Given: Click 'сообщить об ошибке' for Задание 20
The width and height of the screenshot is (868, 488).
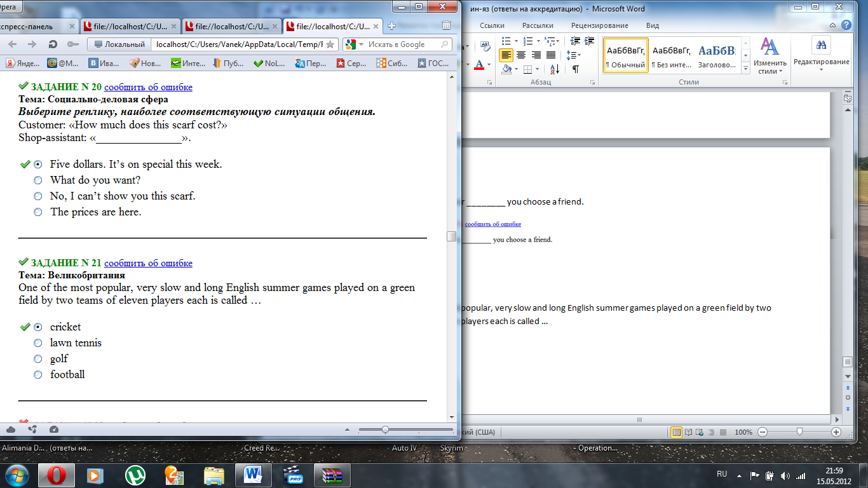Looking at the screenshot, I should [148, 87].
